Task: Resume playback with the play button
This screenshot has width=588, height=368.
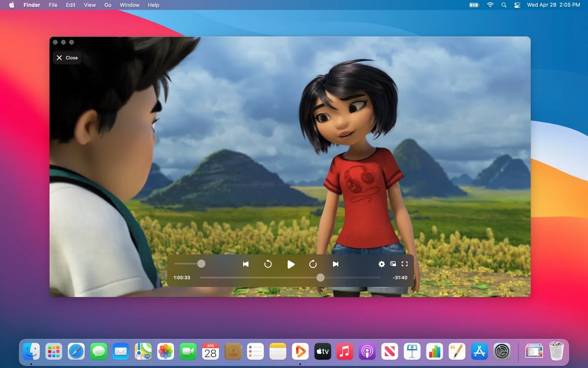Action: (x=291, y=264)
